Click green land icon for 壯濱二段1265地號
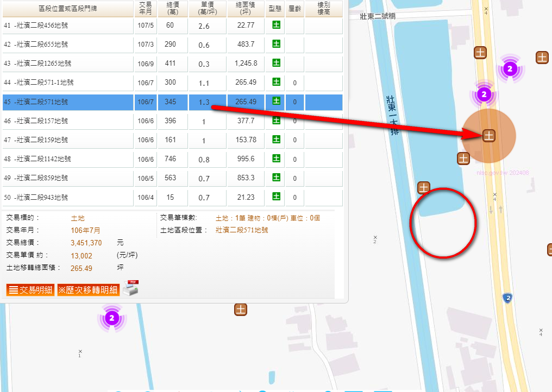552x392 pixels. pos(276,63)
